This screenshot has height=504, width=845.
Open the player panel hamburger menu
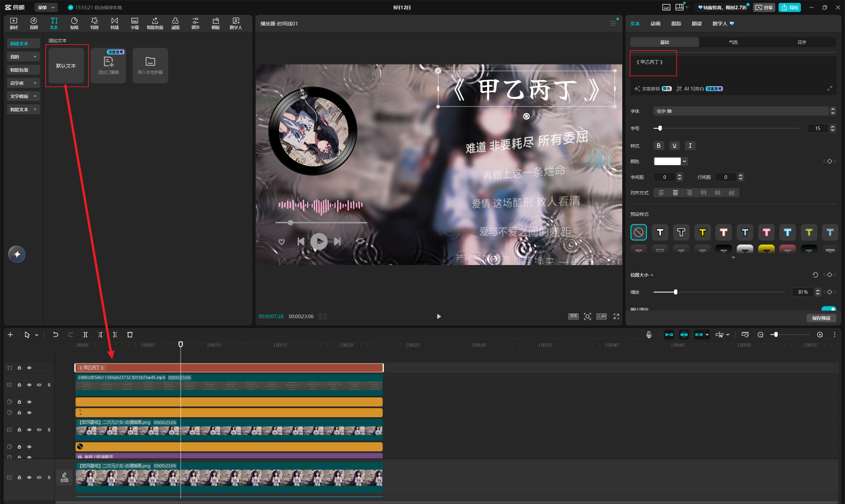pos(613,23)
